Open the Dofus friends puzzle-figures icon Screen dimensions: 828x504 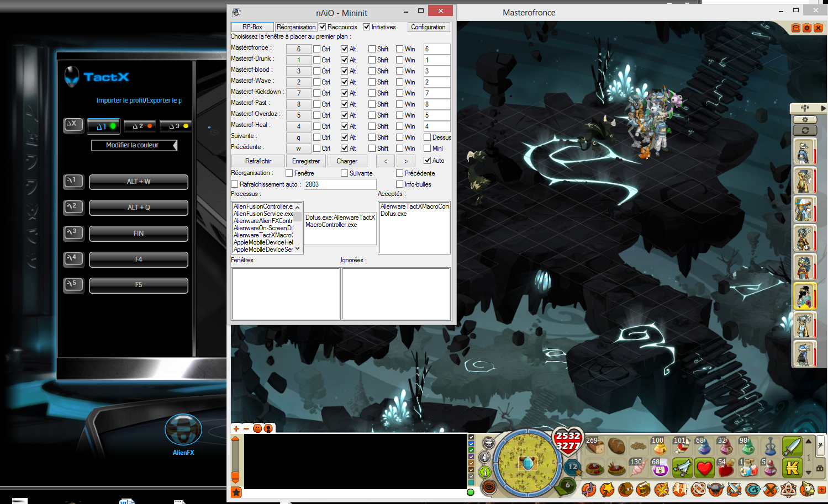680,490
